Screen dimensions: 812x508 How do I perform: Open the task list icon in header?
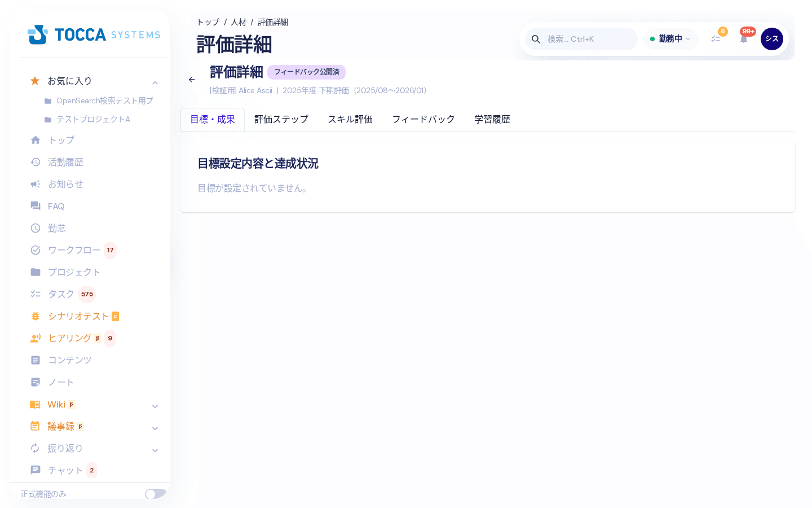pyautogui.click(x=716, y=39)
